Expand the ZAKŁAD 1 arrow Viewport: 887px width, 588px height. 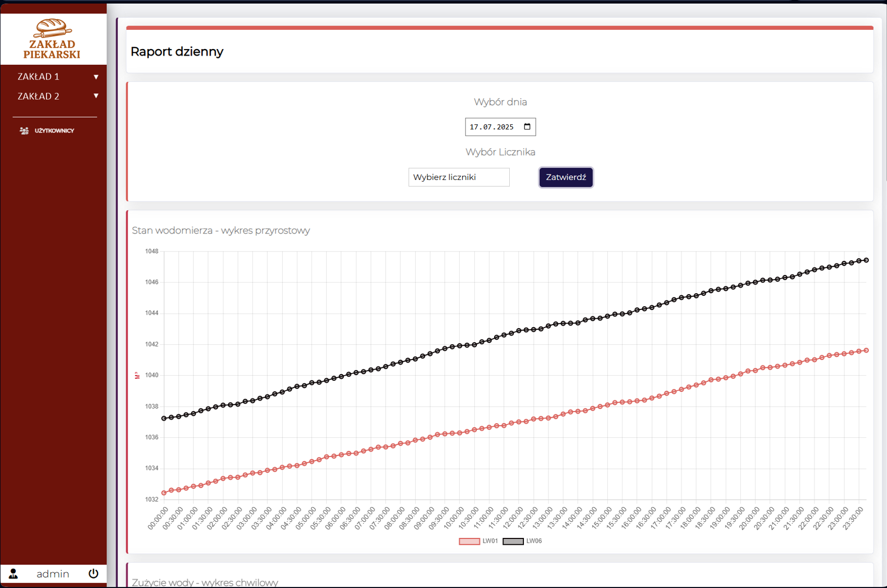[x=96, y=77]
